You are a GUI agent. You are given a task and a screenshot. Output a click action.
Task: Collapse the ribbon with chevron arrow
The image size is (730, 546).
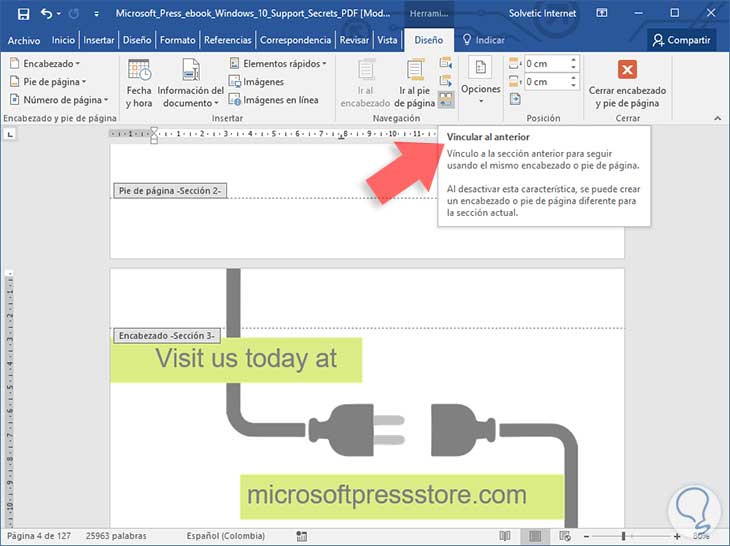pos(717,119)
